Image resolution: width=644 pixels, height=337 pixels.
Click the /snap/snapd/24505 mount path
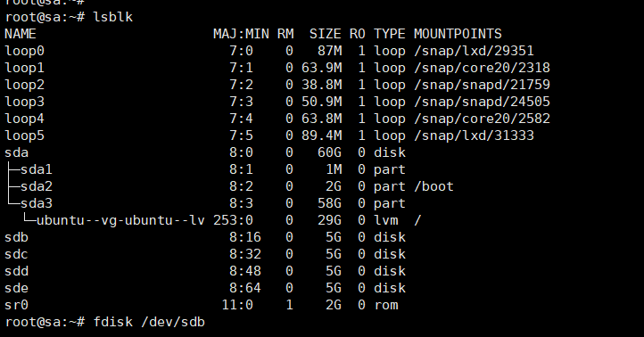click(x=482, y=102)
